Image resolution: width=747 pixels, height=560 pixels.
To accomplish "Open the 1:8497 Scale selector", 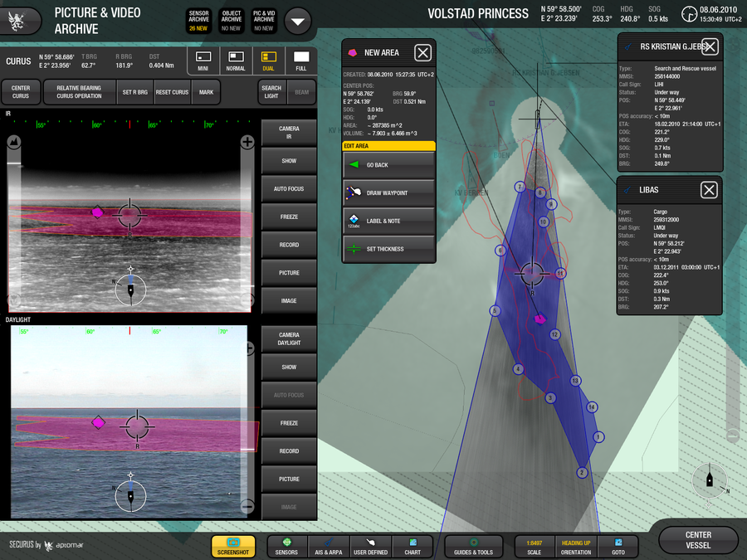I will click(534, 546).
